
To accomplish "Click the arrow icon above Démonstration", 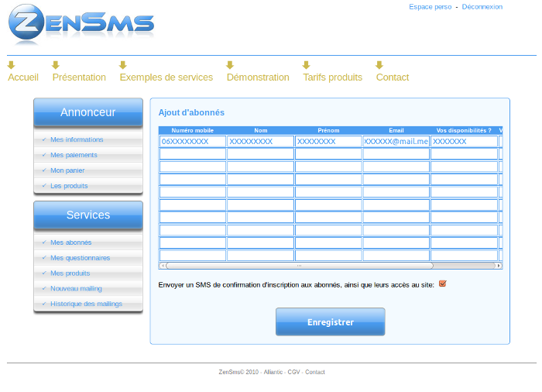I will (230, 65).
